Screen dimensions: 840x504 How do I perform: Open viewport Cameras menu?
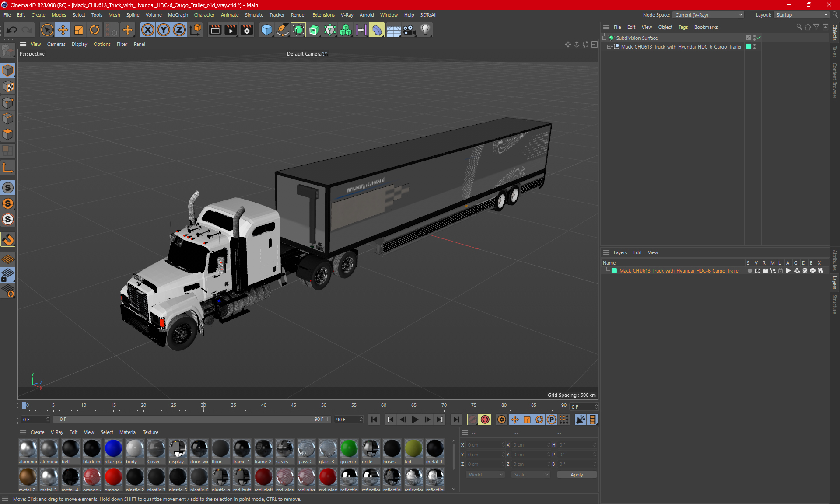pos(56,44)
